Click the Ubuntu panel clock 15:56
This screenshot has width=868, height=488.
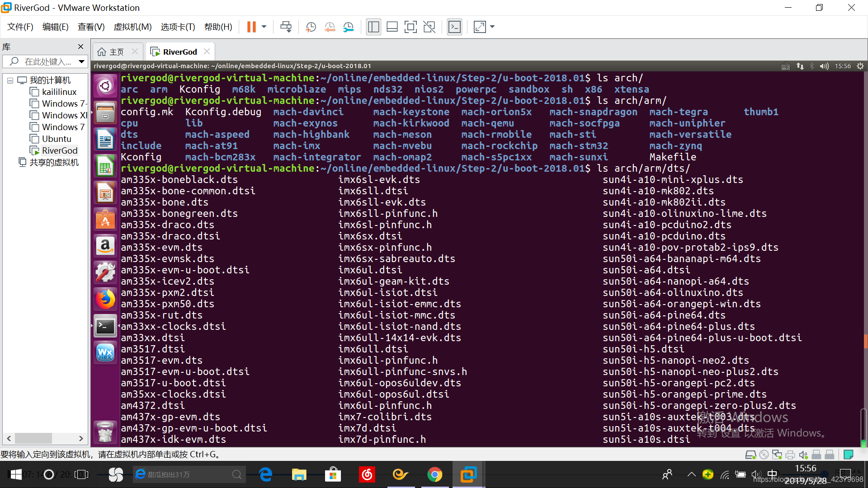(x=843, y=66)
